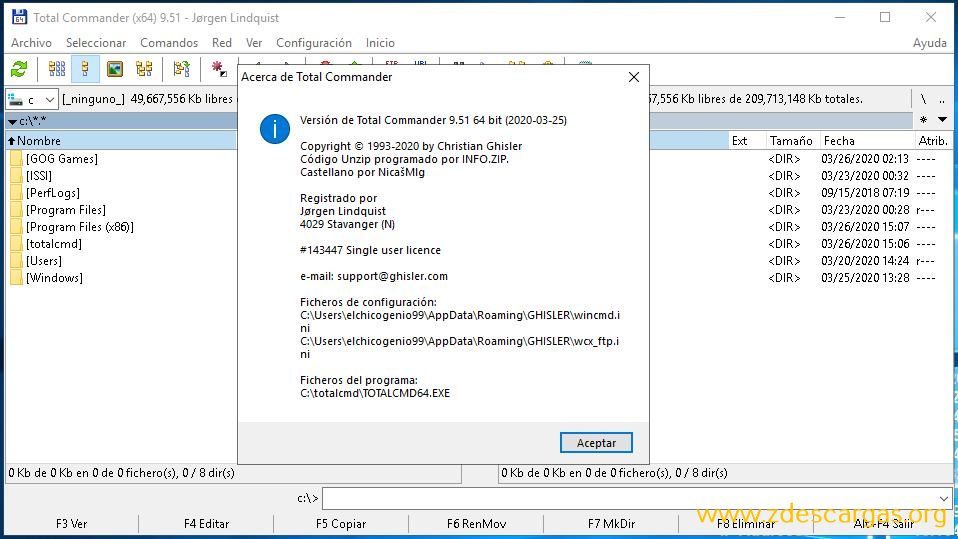The width and height of the screenshot is (958, 539).
Task: Click the date 03/20/2020 14:24 in right panel
Action: pyautogui.click(x=865, y=261)
